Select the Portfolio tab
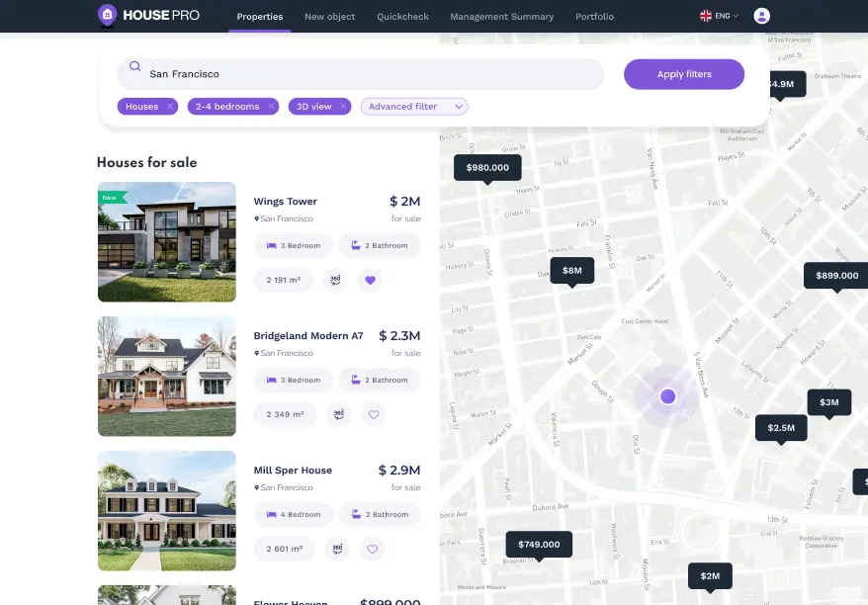The image size is (868, 605). pyautogui.click(x=594, y=17)
